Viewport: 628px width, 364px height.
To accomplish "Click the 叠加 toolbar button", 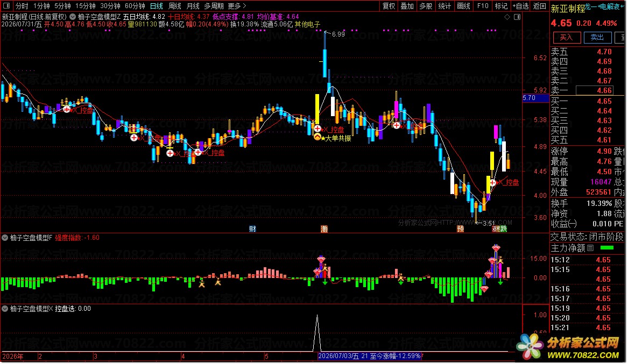I will click(x=407, y=6).
